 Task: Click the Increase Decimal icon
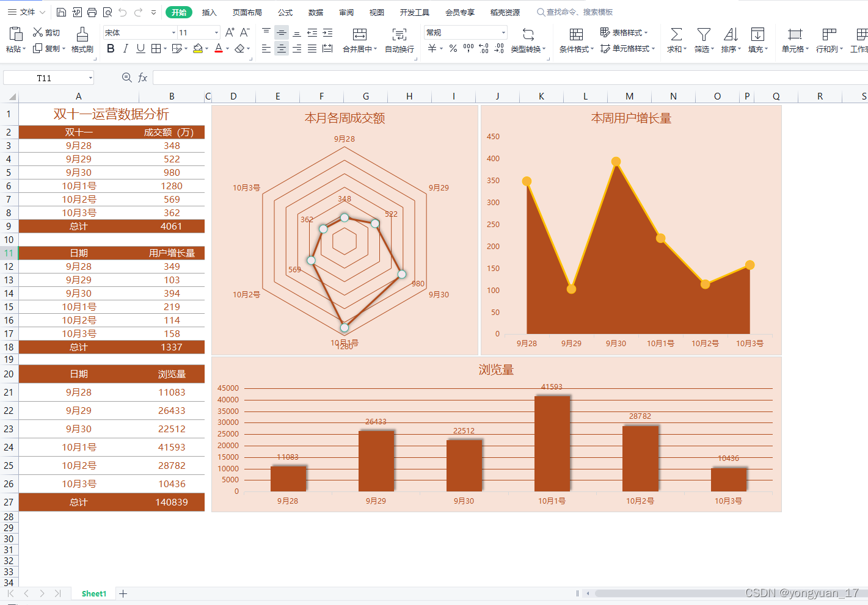pyautogui.click(x=484, y=48)
